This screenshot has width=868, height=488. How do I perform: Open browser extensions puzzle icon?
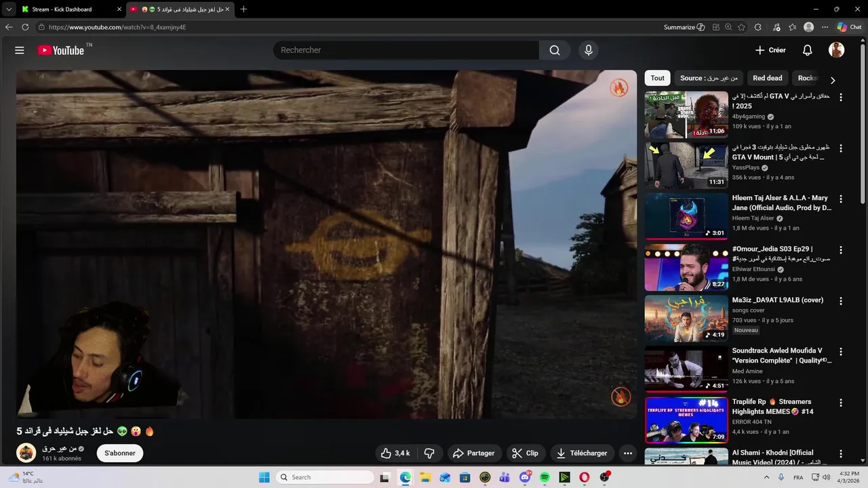point(758,27)
